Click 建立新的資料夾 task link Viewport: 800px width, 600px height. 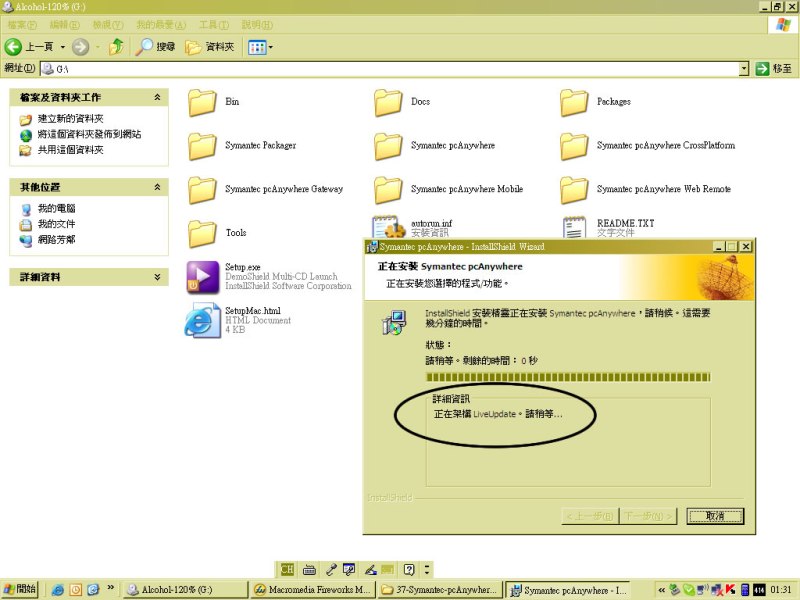point(70,119)
